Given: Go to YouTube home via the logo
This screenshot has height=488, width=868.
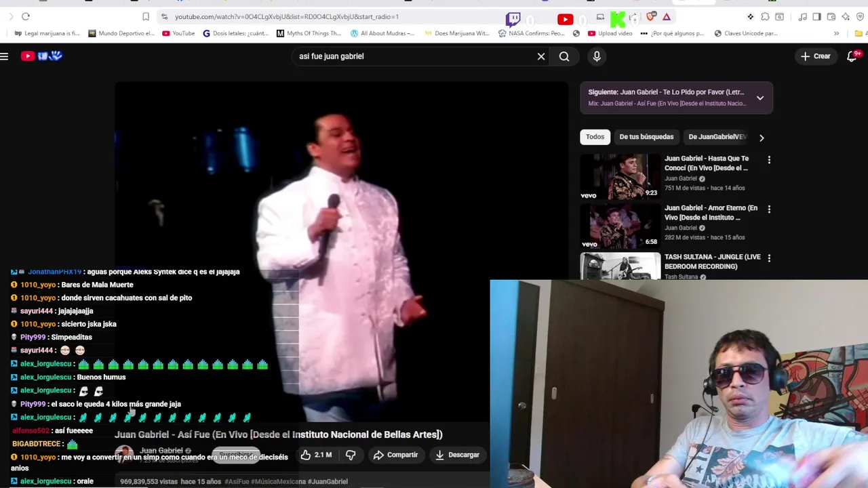Looking at the screenshot, I should [41, 56].
